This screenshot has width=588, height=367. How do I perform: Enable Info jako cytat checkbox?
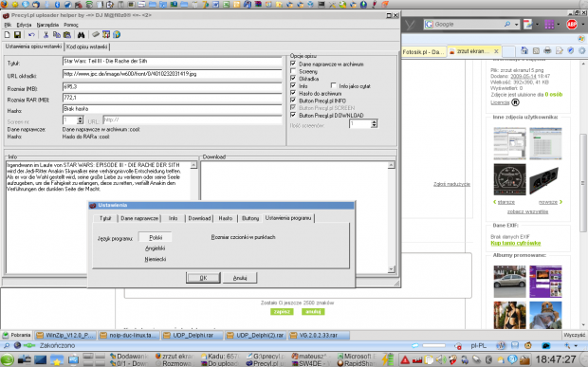pos(334,85)
